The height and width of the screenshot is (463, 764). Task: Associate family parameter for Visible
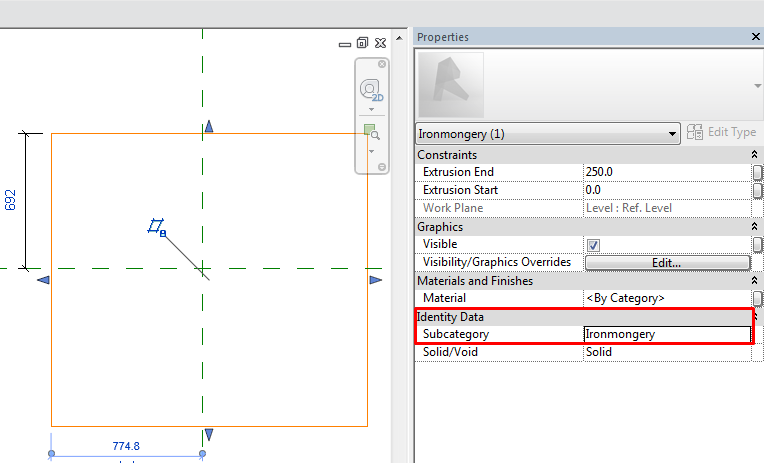(x=757, y=245)
